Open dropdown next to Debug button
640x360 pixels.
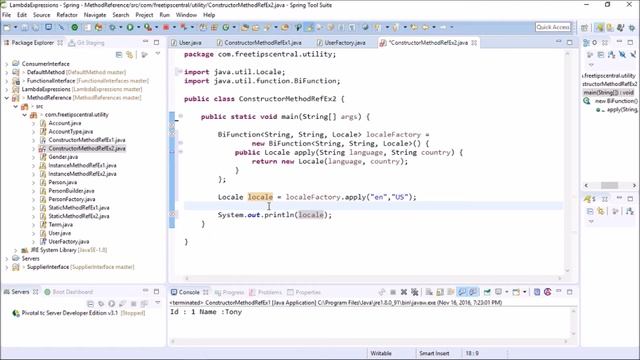tap(120, 27)
